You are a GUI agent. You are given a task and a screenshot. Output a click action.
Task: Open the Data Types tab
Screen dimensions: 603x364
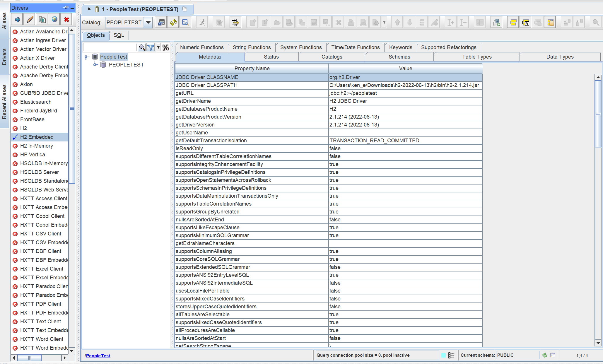560,57
